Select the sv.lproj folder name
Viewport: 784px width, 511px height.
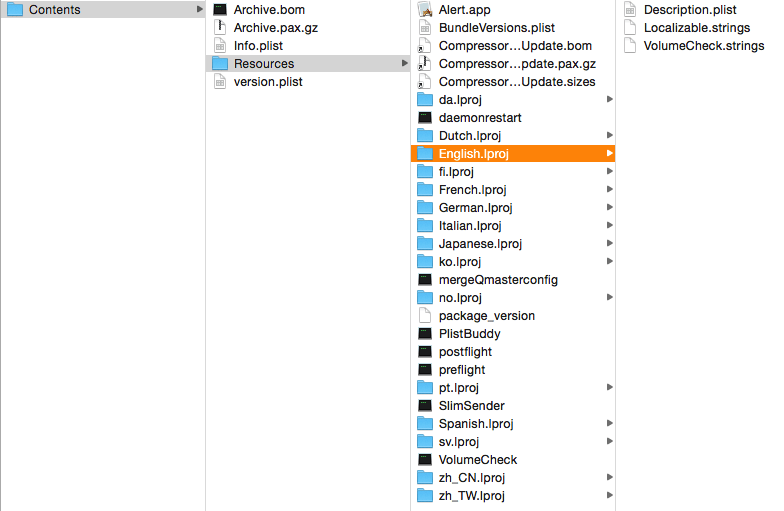pyautogui.click(x=458, y=442)
